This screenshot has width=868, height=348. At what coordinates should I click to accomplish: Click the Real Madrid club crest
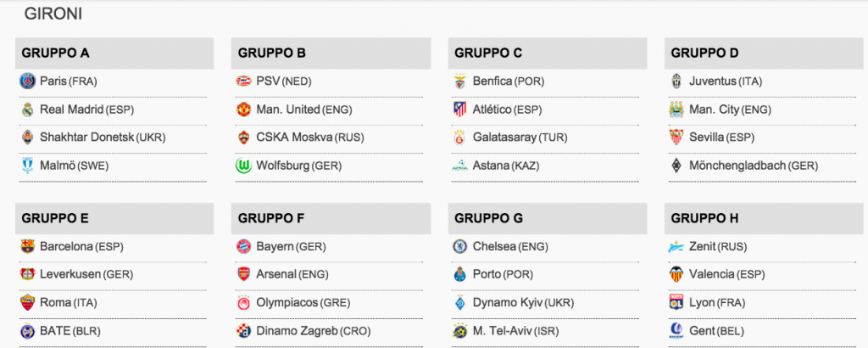(27, 109)
